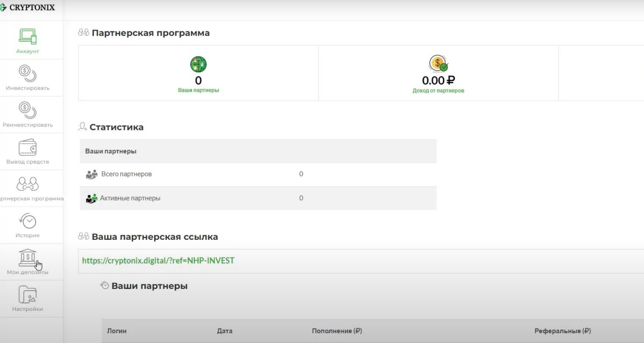Click the Всего партнеров value 0

301,174
